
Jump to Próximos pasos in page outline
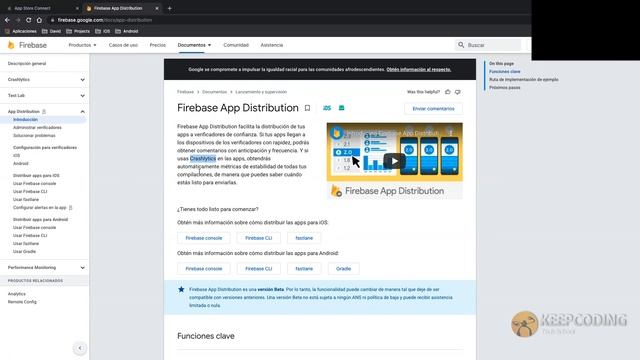tap(504, 88)
